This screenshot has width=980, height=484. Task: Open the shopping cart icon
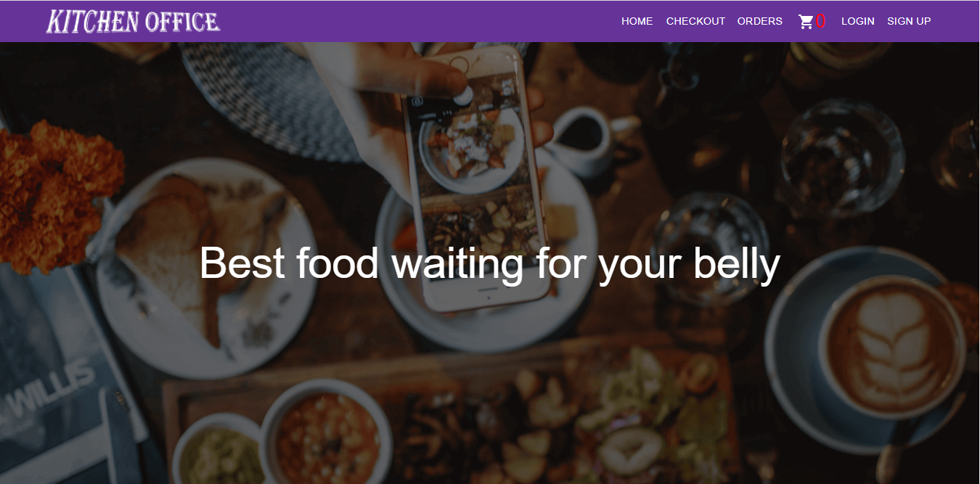coord(806,22)
